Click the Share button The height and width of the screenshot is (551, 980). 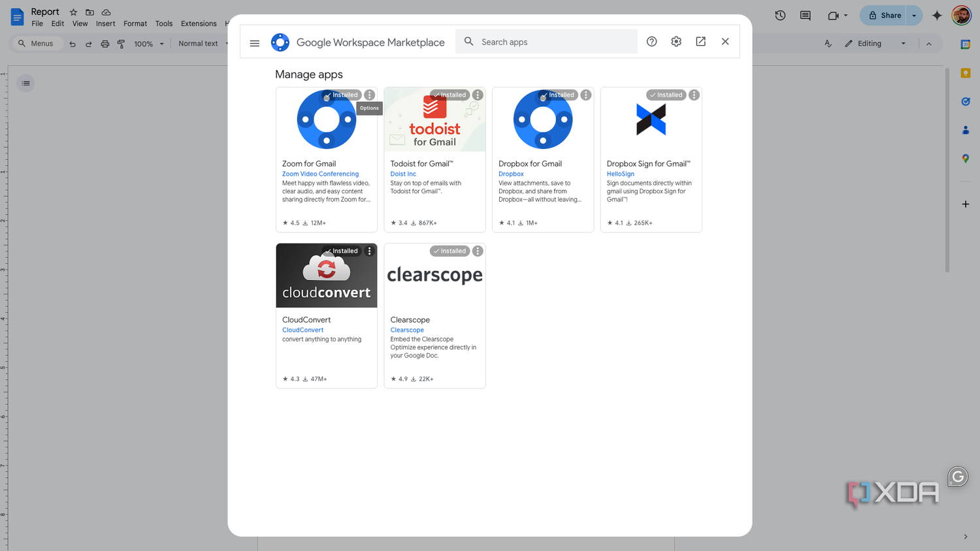pyautogui.click(x=883, y=16)
